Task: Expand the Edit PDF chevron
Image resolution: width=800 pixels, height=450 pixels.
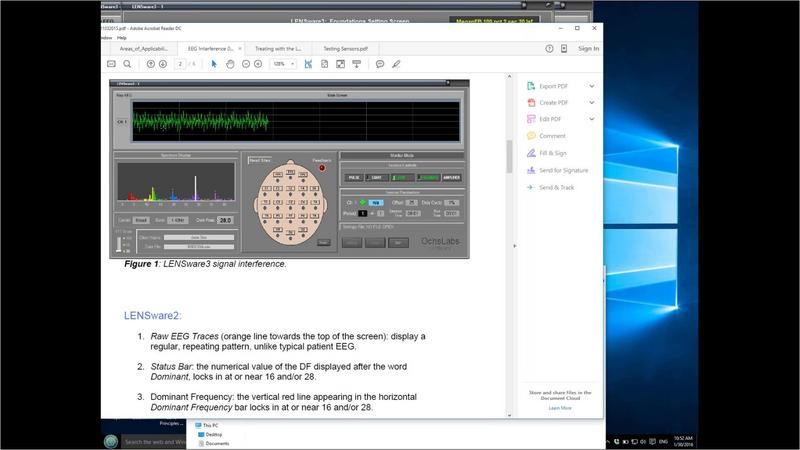Action: click(592, 119)
